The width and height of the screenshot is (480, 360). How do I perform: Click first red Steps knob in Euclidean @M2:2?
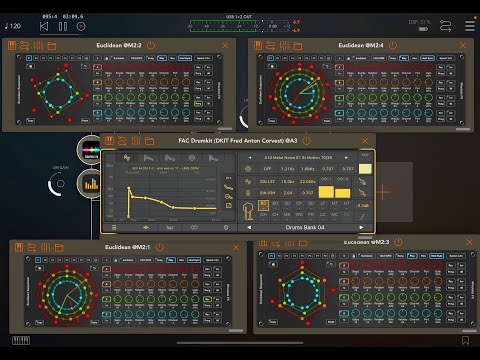point(108,67)
